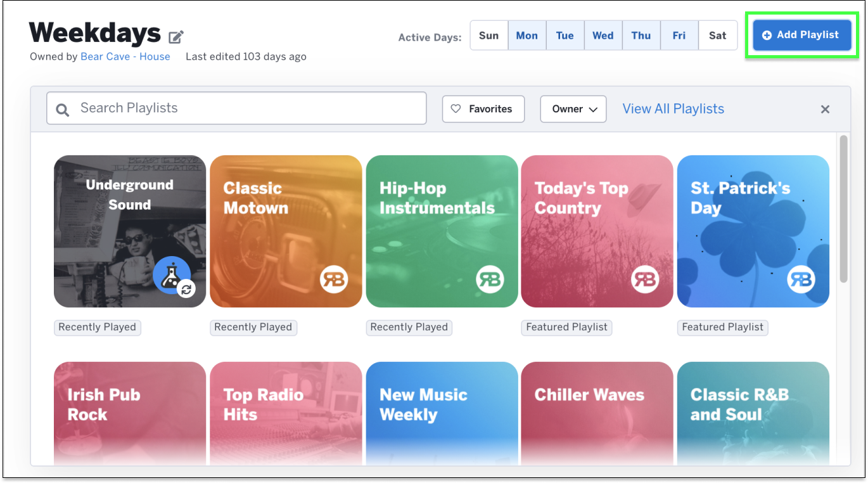Click RB logo on Today's Top Country

[x=645, y=280]
